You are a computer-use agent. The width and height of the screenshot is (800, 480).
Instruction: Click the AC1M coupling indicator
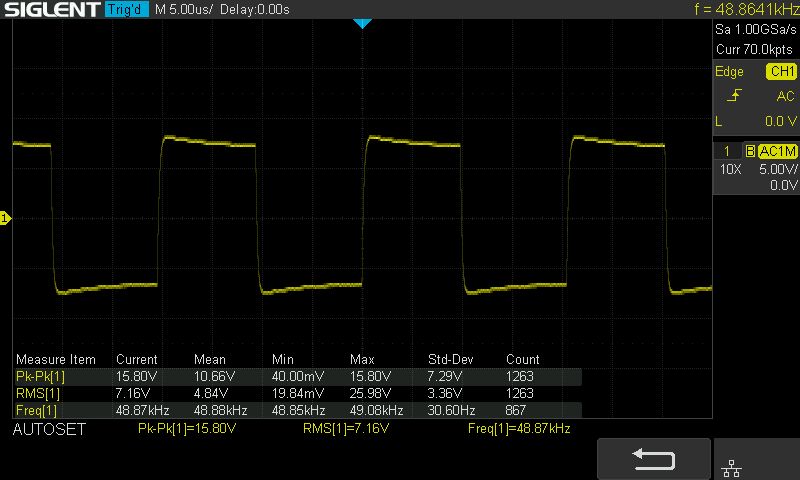(777, 151)
